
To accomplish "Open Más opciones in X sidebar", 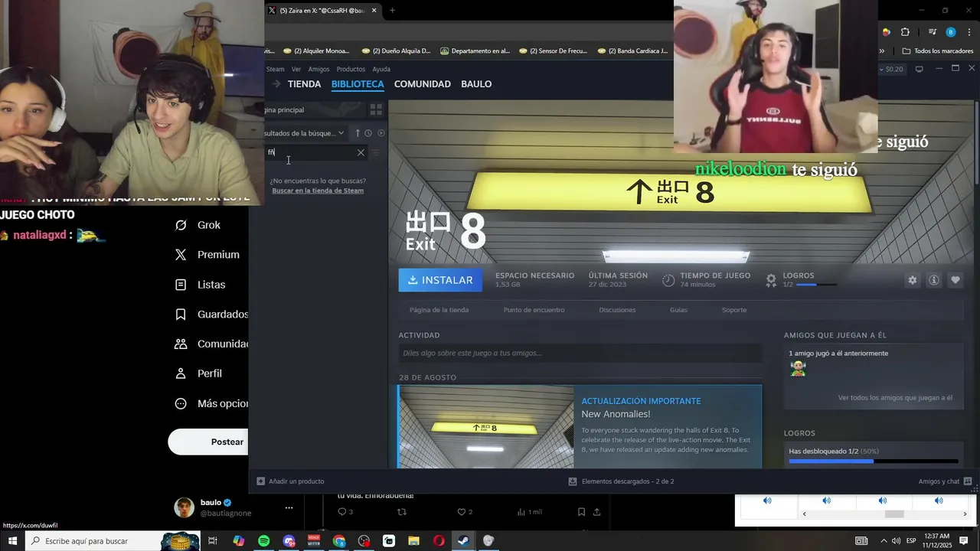I will [211, 403].
